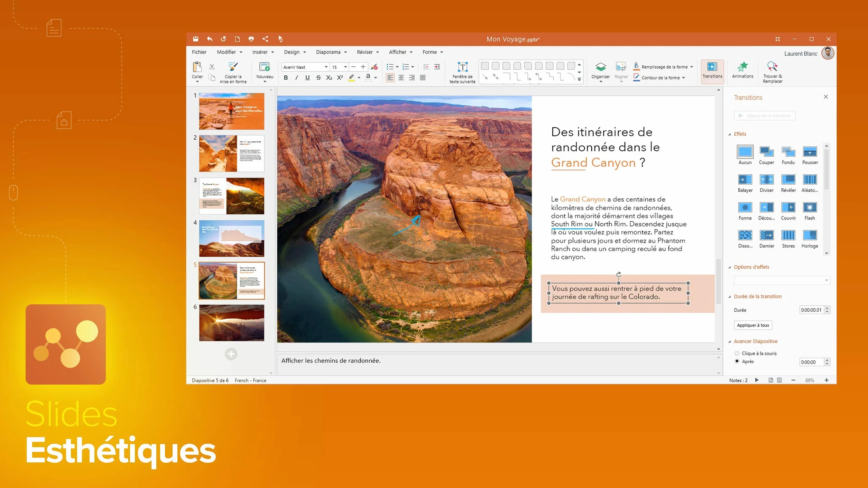
Task: Click the Cut scissors icon
Action: click(x=212, y=67)
